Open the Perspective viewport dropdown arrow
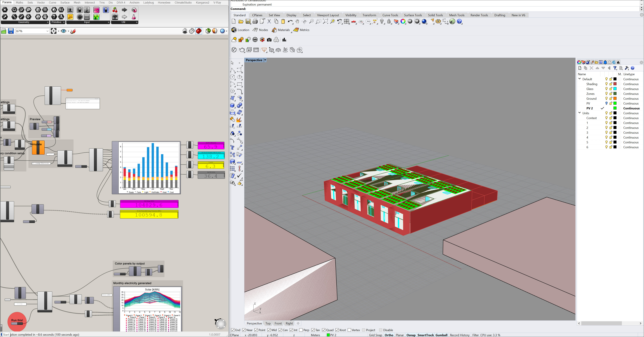 coord(265,60)
